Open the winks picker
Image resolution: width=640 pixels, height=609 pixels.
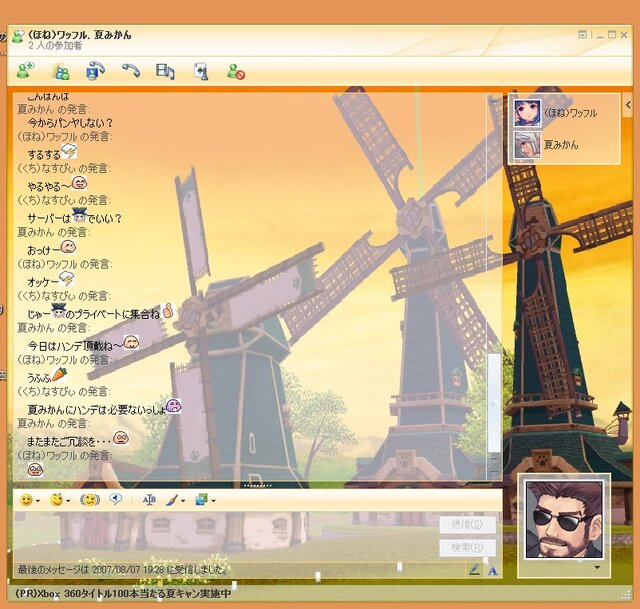[56, 500]
